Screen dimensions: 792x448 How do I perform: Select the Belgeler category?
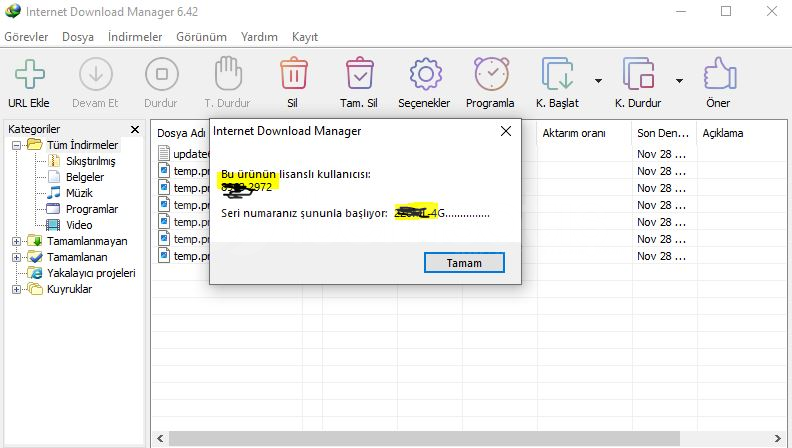click(85, 177)
